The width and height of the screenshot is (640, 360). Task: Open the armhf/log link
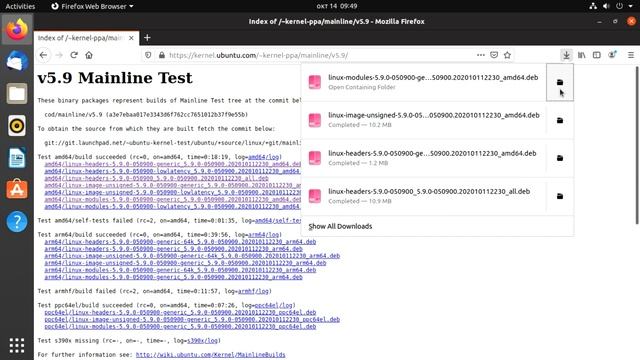(x=253, y=291)
